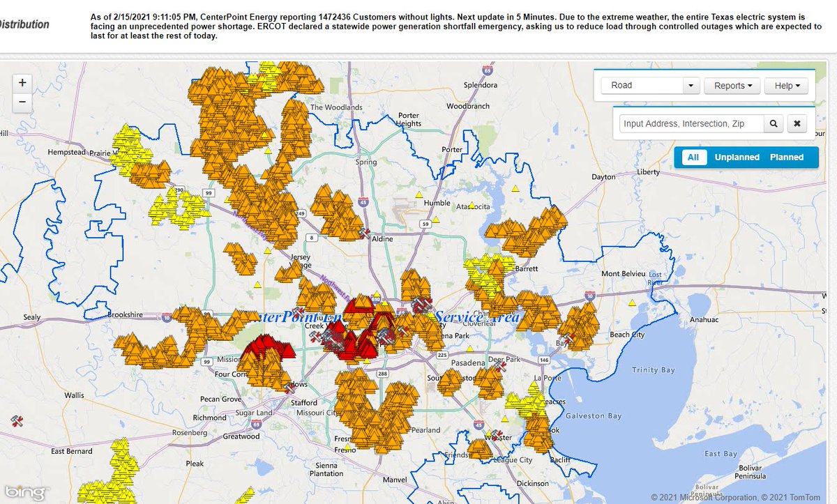Filter map to Planned outages

787,157
